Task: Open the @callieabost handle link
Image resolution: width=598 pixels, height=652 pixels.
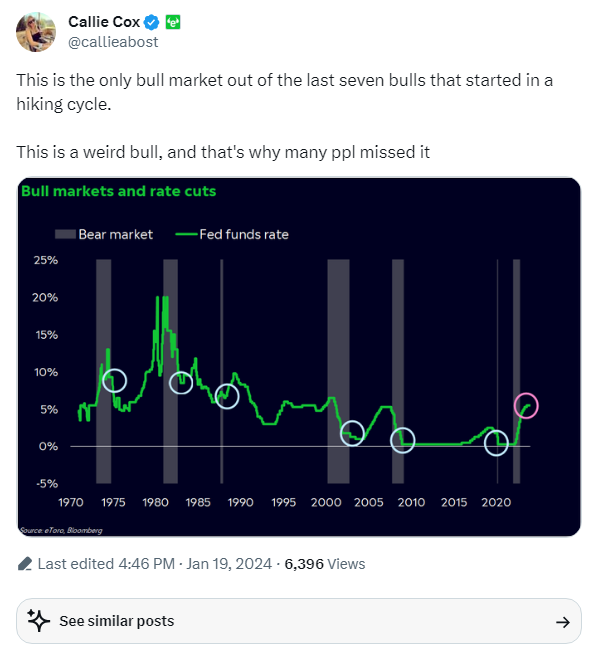Action: [113, 42]
